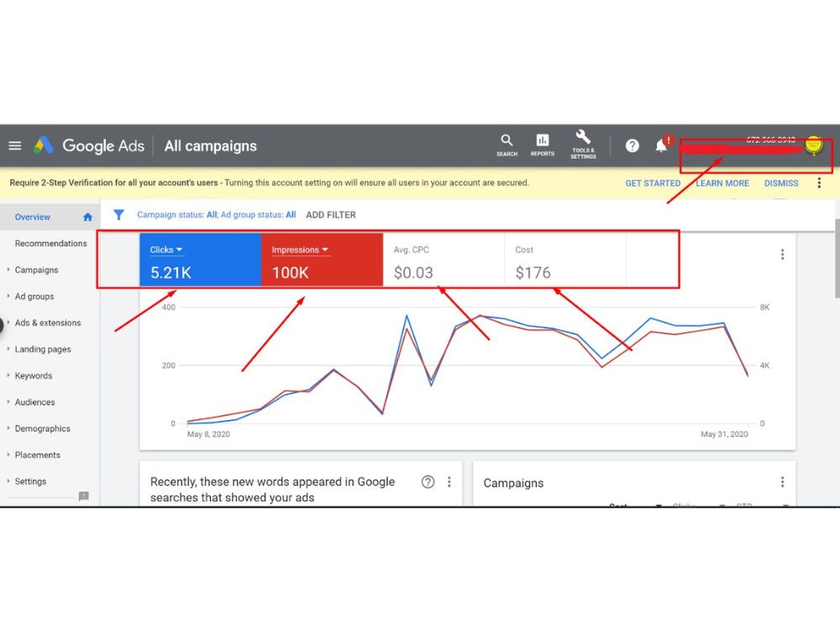Open the chart card three-dot menu
The width and height of the screenshot is (840, 630).
click(782, 255)
